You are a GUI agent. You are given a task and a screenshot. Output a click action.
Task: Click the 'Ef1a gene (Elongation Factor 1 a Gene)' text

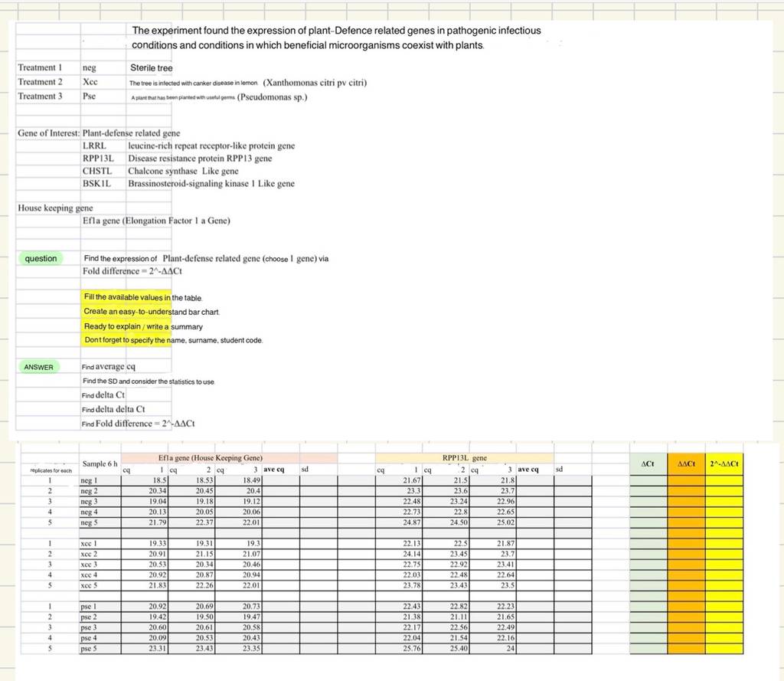point(156,220)
